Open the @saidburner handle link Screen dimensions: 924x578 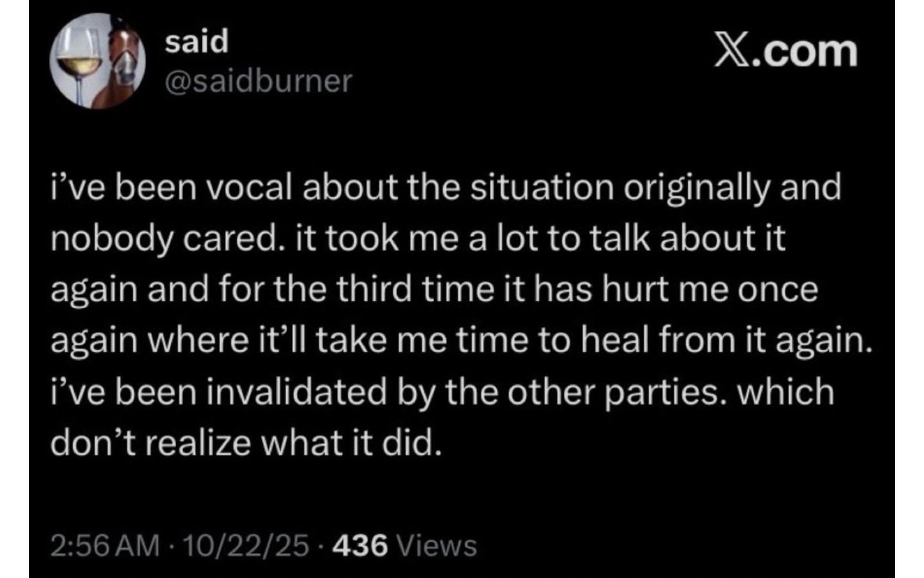coord(258,81)
